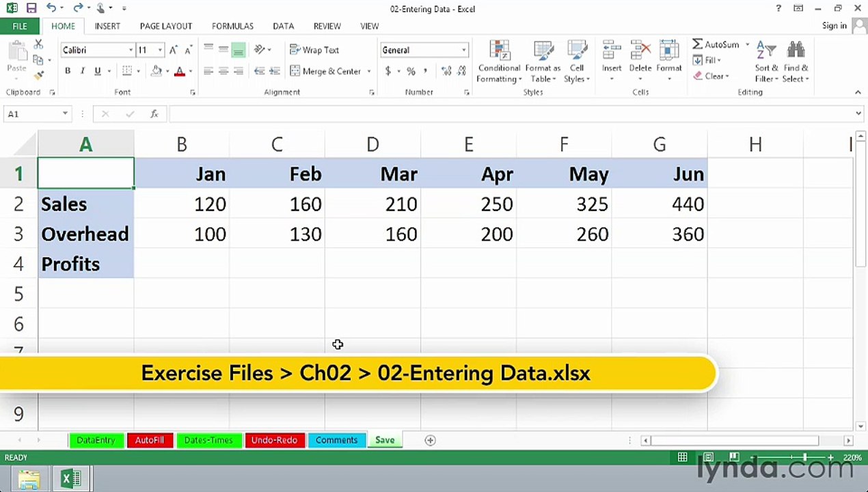
Task: Toggle Middle Align
Action: tap(223, 49)
